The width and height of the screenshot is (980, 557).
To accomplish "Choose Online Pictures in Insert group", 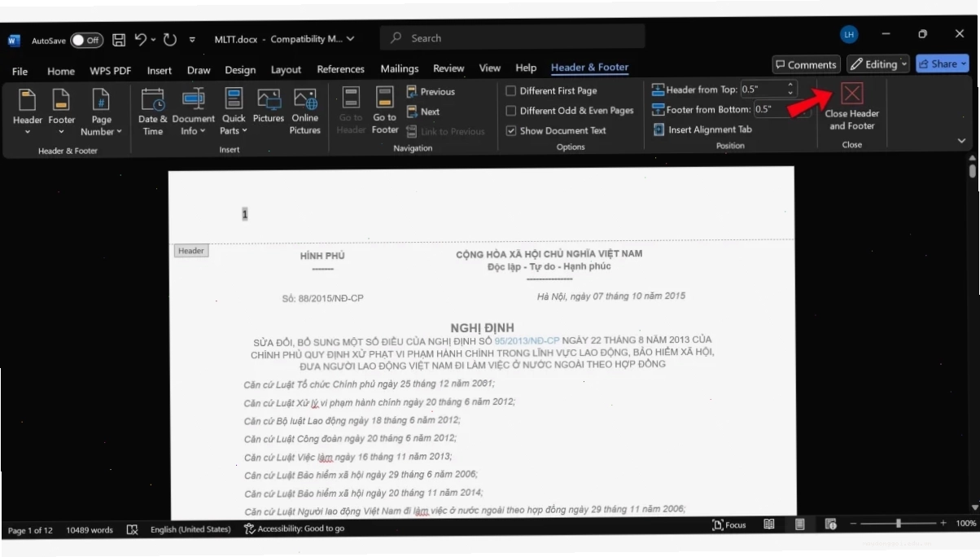I will (305, 112).
